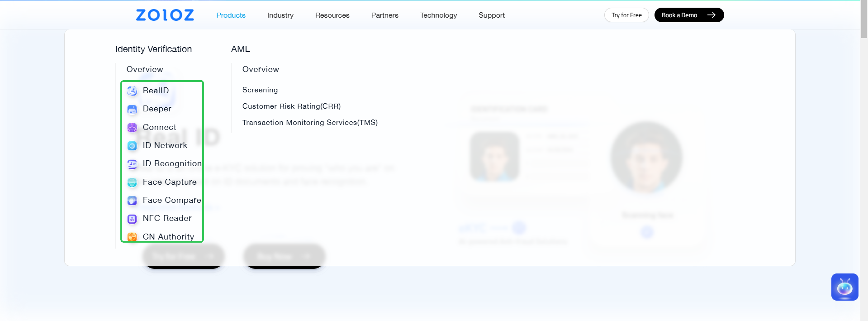Screen dimensions: 868x321
Task: Open the Technology menu
Action: click(439, 15)
